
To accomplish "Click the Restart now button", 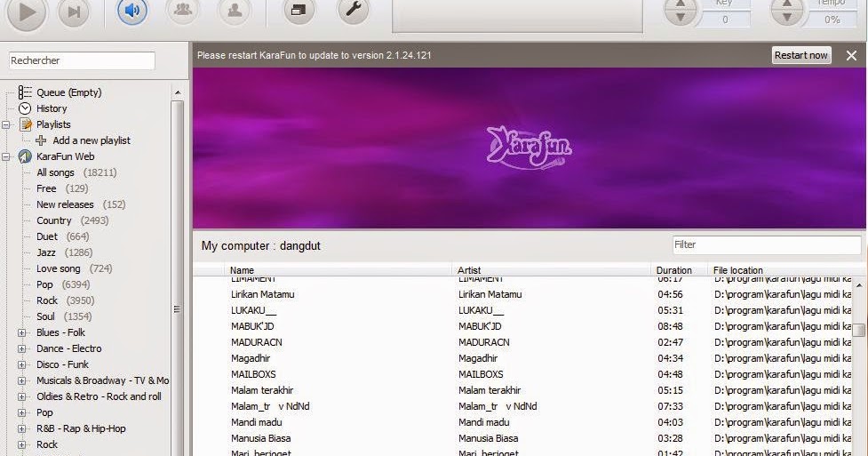I will 801,55.
